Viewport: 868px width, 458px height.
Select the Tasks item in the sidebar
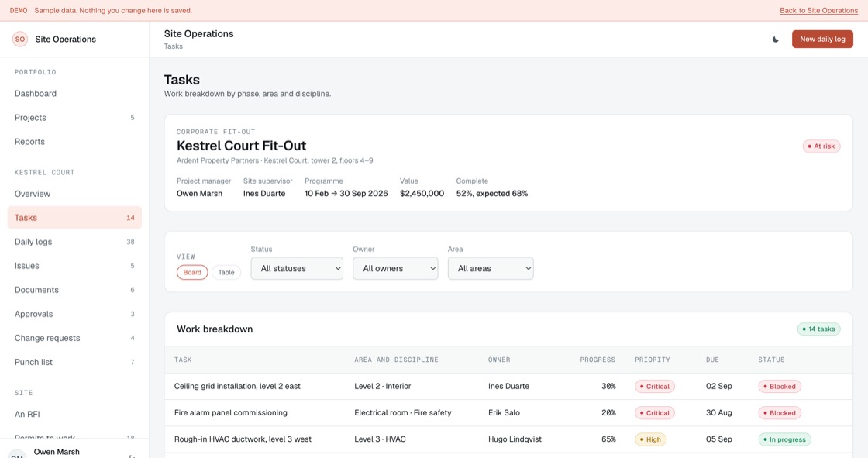(x=74, y=218)
